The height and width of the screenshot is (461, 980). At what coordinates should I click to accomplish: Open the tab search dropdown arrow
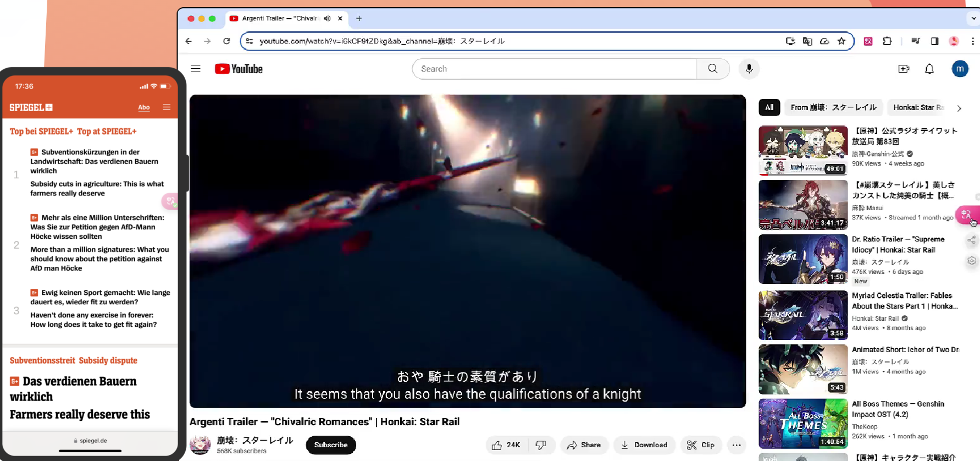[x=973, y=18]
